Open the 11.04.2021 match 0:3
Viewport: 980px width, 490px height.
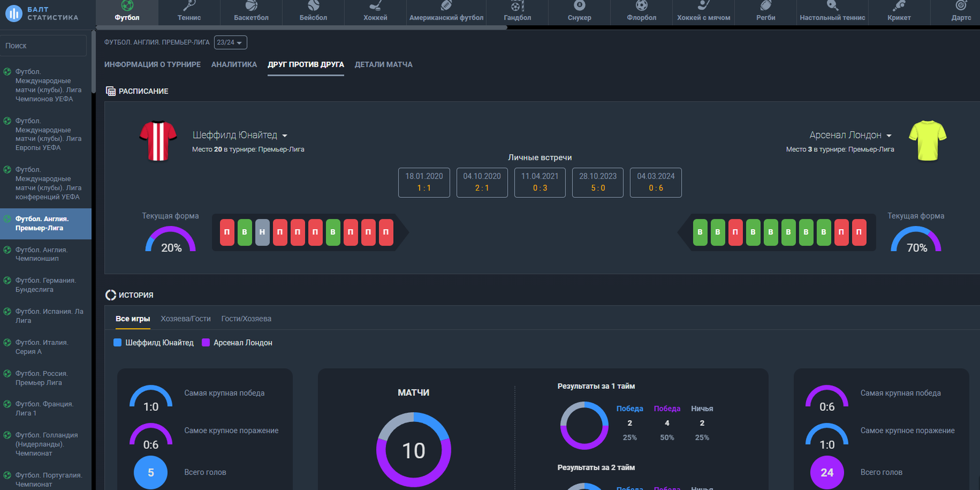[540, 183]
